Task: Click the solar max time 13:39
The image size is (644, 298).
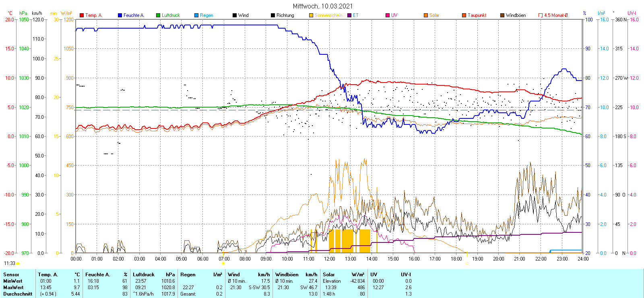Action: point(331,288)
